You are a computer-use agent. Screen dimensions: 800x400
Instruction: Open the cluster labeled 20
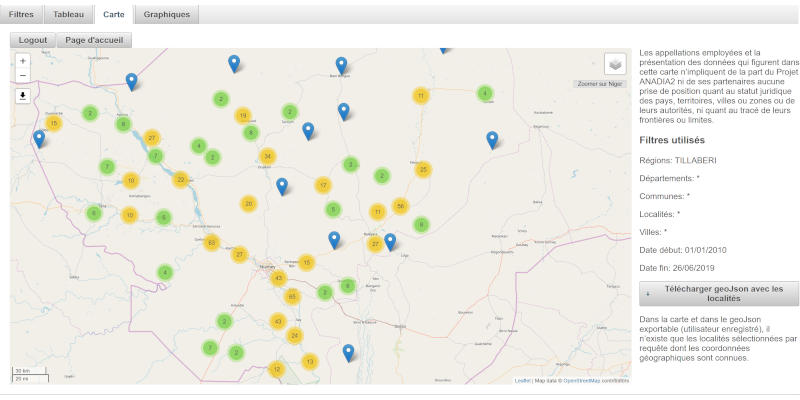pos(248,204)
